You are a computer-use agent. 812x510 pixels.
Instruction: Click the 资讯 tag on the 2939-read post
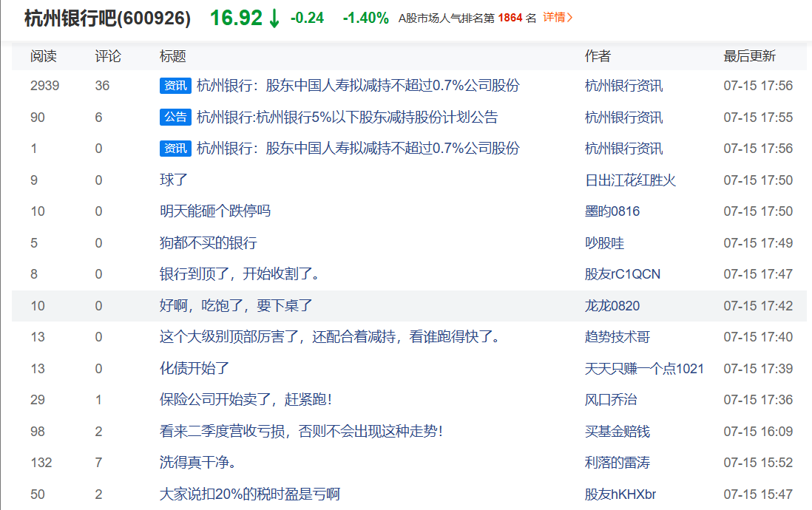pos(175,86)
